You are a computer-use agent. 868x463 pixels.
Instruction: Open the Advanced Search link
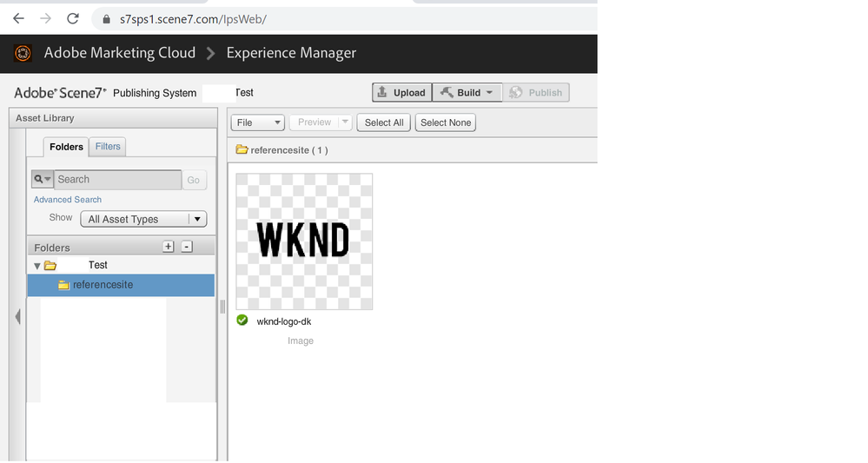point(68,200)
